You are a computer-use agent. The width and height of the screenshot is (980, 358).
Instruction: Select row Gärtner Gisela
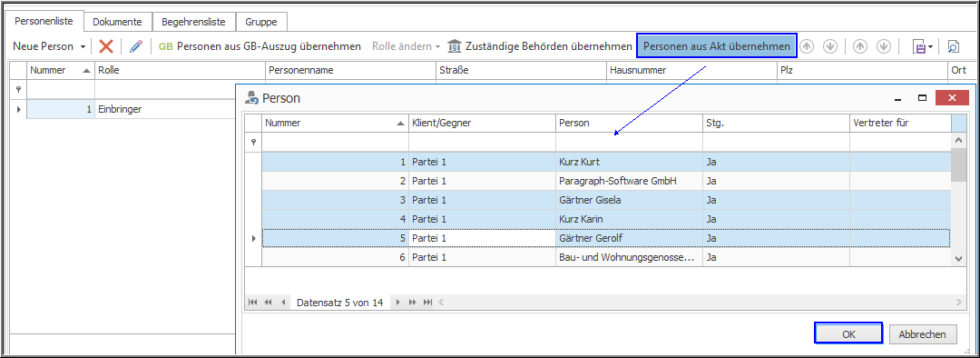606,200
